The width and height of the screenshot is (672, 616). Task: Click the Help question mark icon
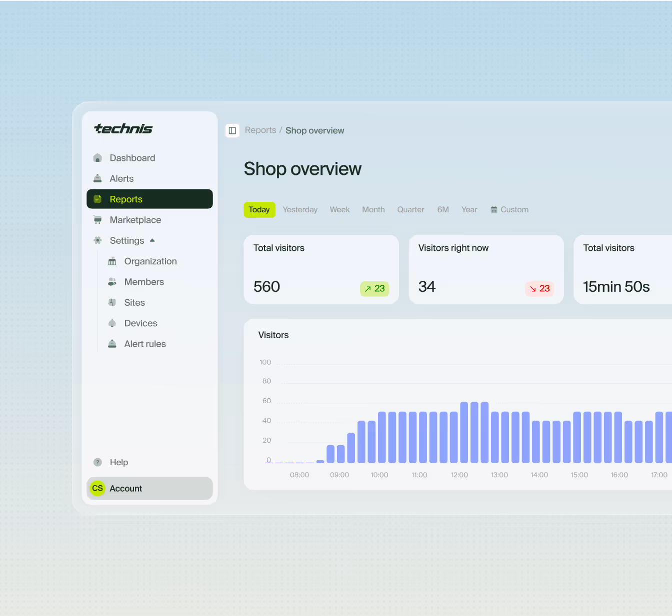[x=97, y=462]
